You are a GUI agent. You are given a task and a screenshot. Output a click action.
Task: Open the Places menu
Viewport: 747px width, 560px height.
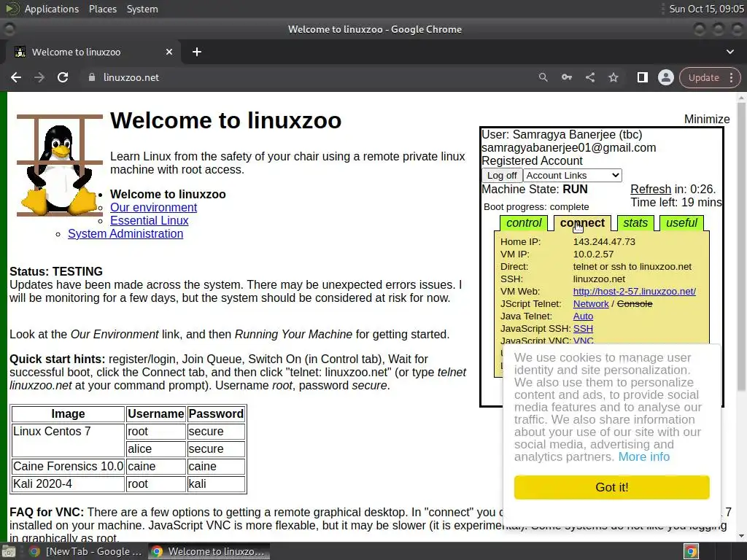[x=102, y=9]
